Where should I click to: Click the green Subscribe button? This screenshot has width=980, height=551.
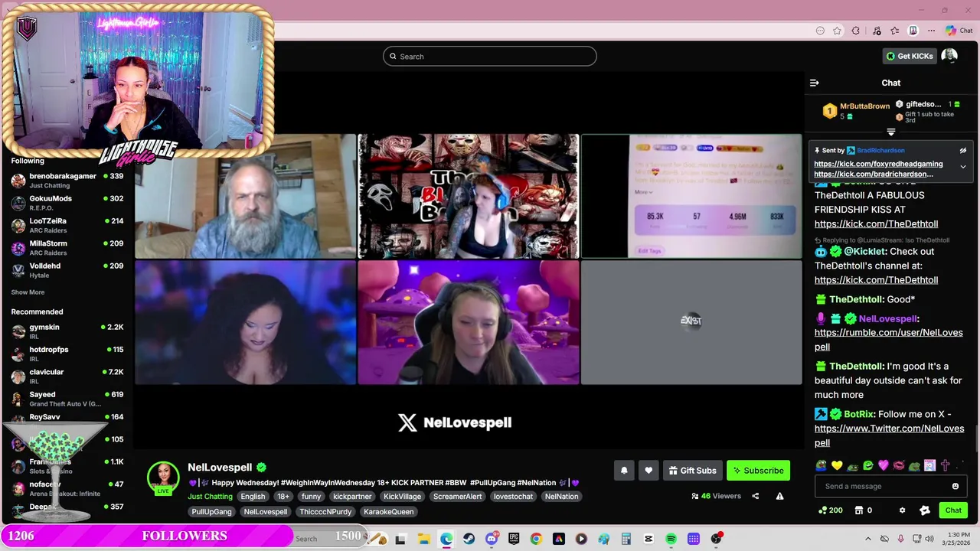pos(758,471)
